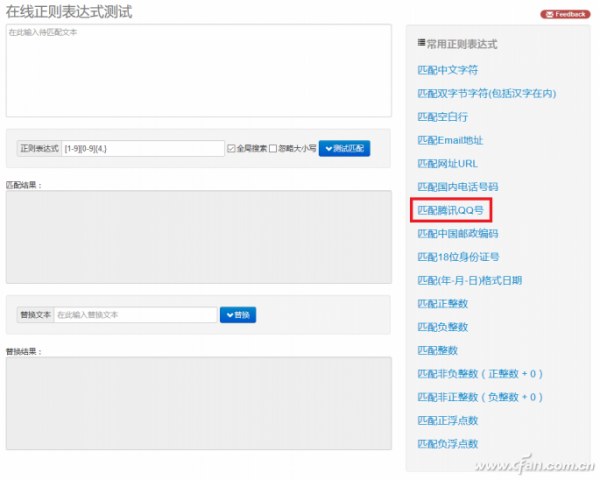Open the 匹配Email地址 link
This screenshot has width=600, height=480.
pyautogui.click(x=450, y=140)
